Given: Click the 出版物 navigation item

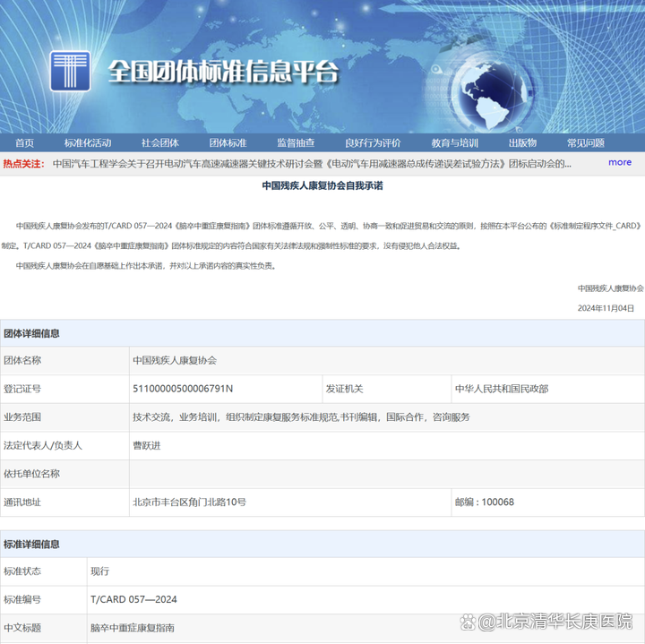Looking at the screenshot, I should tap(522, 143).
